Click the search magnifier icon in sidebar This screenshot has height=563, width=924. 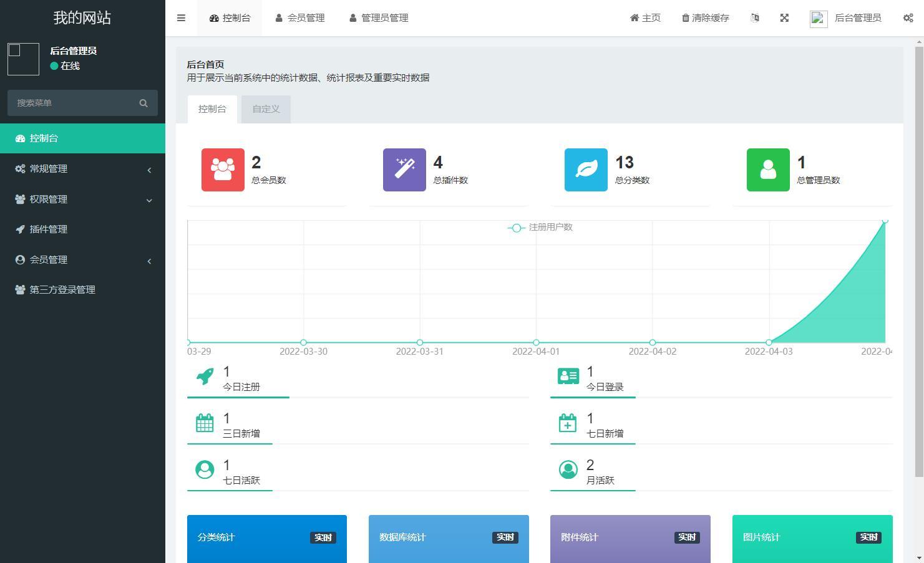[143, 103]
